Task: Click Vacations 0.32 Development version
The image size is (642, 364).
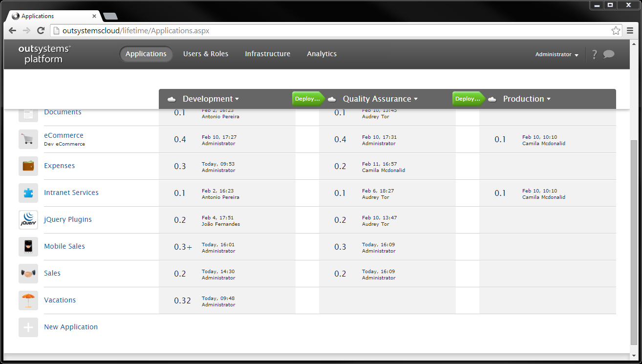Action: click(x=182, y=300)
